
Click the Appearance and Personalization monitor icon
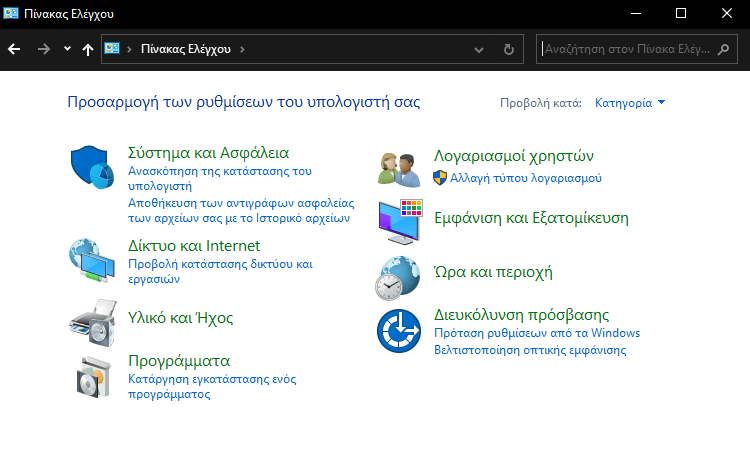click(x=400, y=222)
